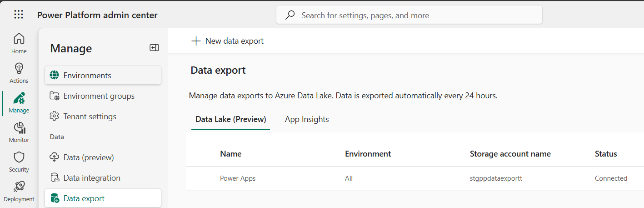The height and width of the screenshot is (208, 644).
Task: Open Security shield in left rail
Action: click(19, 162)
